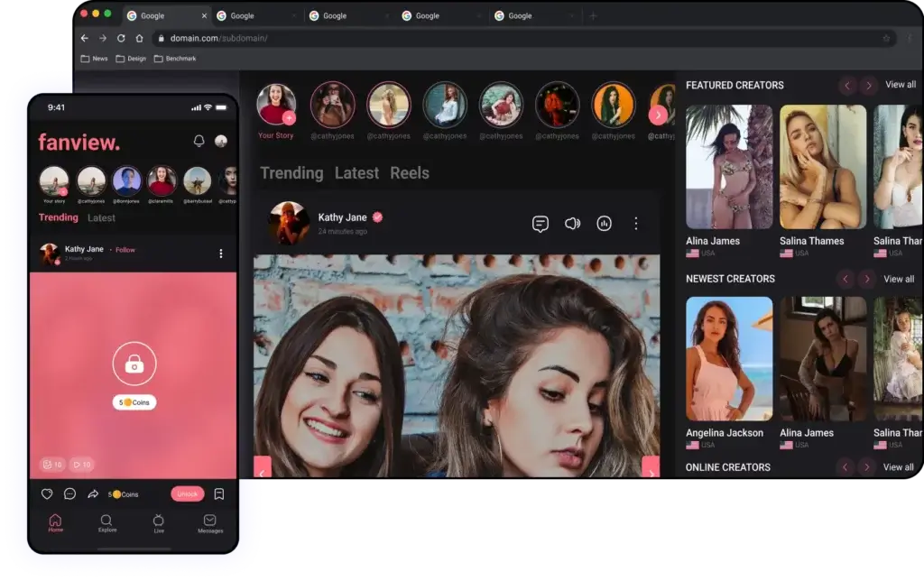The image size is (924, 581).
Task: Click poll chart icon on desktop post
Action: click(604, 224)
